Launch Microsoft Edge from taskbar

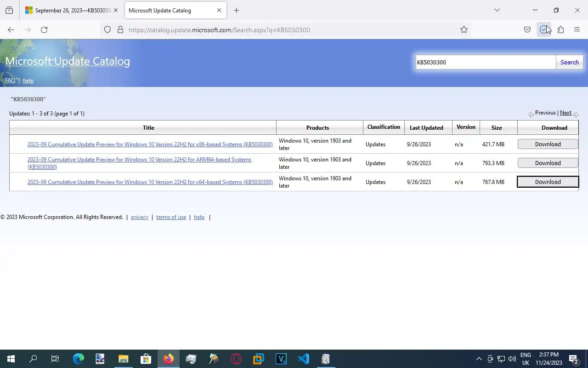(x=78, y=359)
